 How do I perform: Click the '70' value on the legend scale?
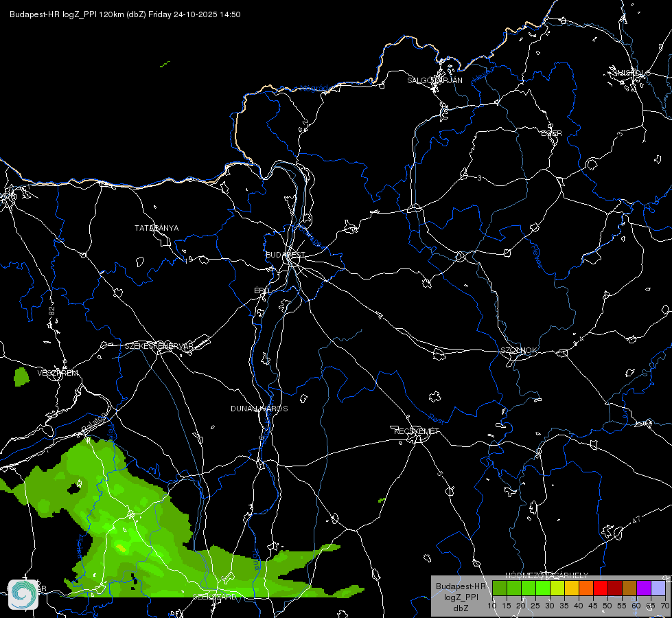[665, 606]
